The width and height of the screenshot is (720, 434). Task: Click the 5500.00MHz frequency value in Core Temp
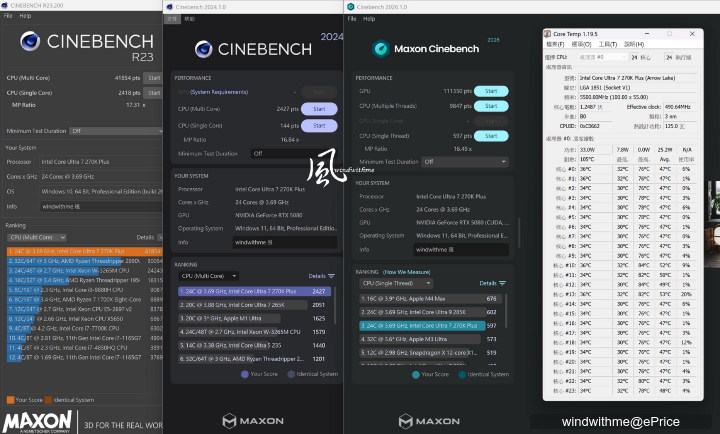coord(637,97)
